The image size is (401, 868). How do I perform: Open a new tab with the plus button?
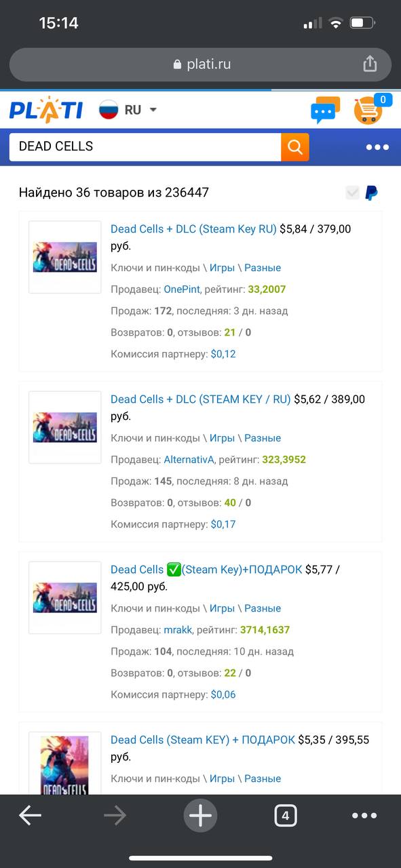[200, 816]
